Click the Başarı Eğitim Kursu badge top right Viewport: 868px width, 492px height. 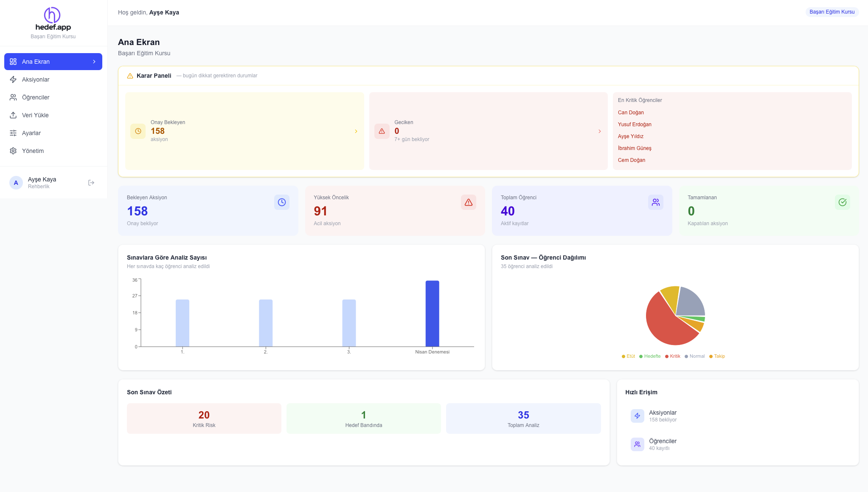pos(831,12)
